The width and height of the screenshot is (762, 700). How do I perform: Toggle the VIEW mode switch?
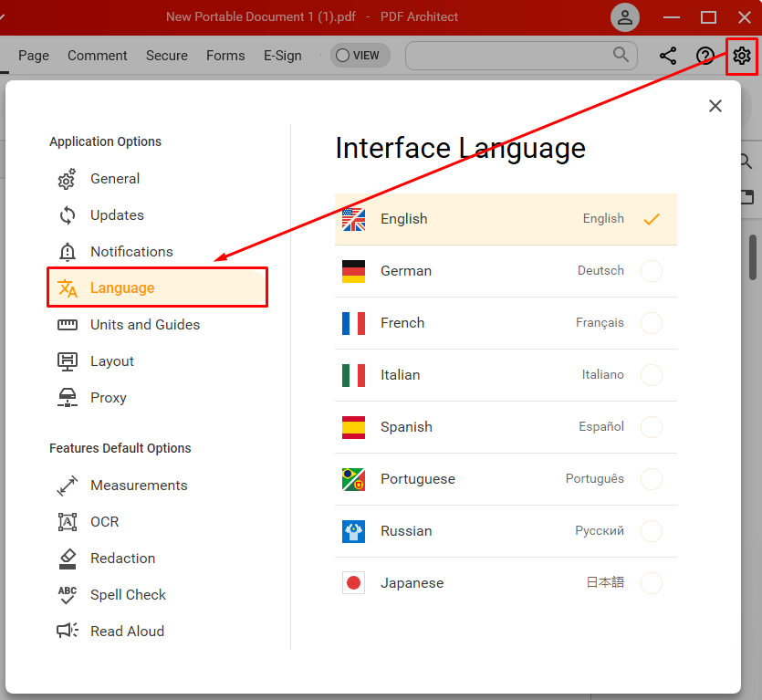[360, 56]
